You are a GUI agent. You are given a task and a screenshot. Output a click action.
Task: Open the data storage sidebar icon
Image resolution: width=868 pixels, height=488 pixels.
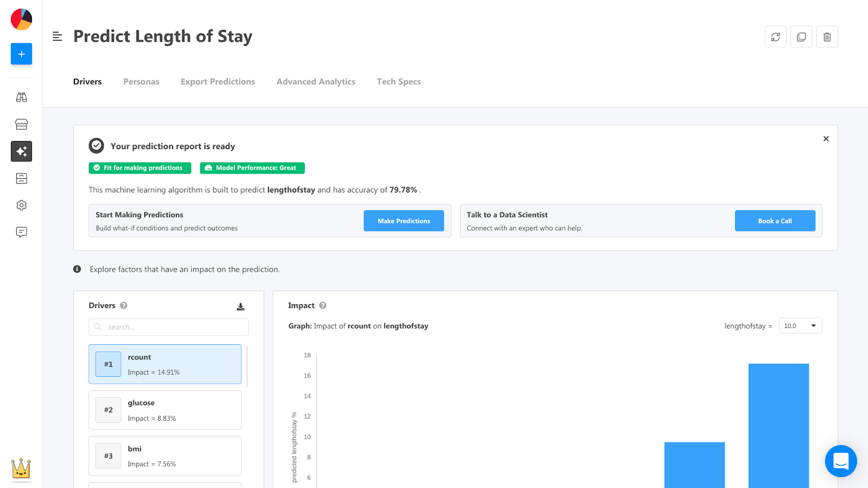click(x=21, y=178)
